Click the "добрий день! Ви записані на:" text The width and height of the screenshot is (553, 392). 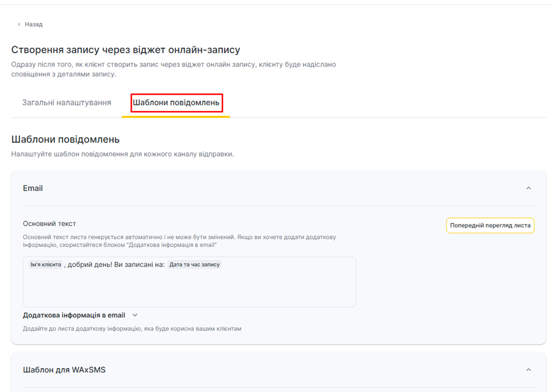pyautogui.click(x=116, y=264)
